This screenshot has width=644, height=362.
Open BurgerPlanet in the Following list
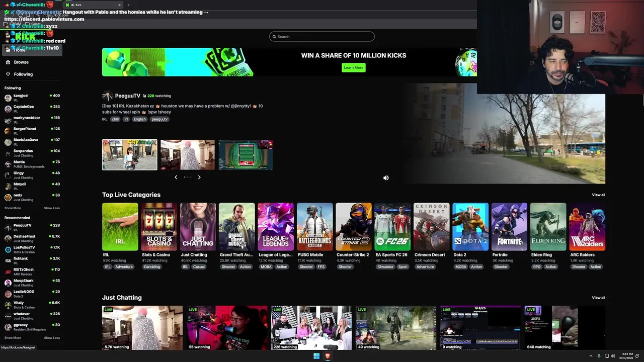pos(32,131)
